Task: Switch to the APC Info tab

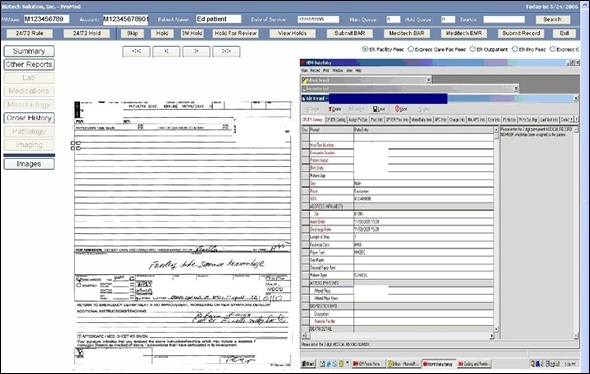Action: (440, 120)
